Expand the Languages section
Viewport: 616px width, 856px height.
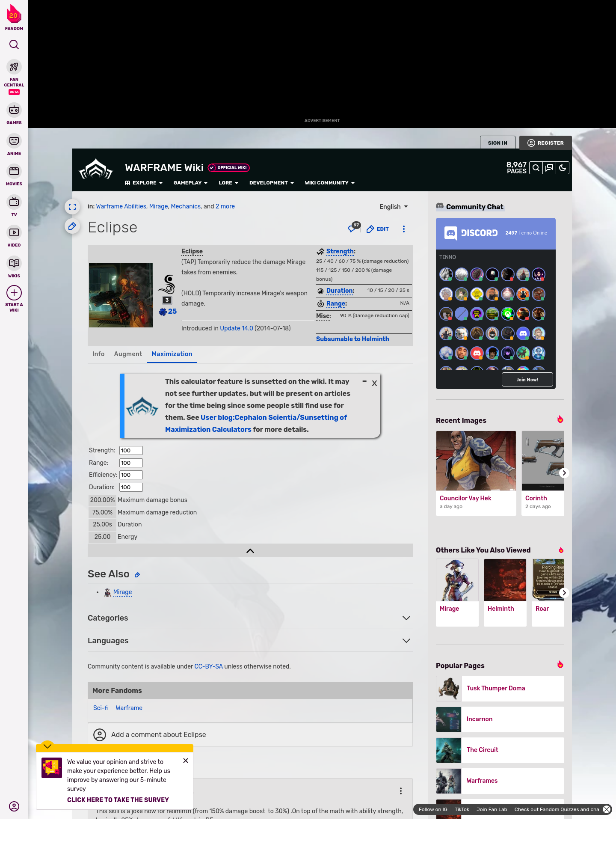(250, 641)
